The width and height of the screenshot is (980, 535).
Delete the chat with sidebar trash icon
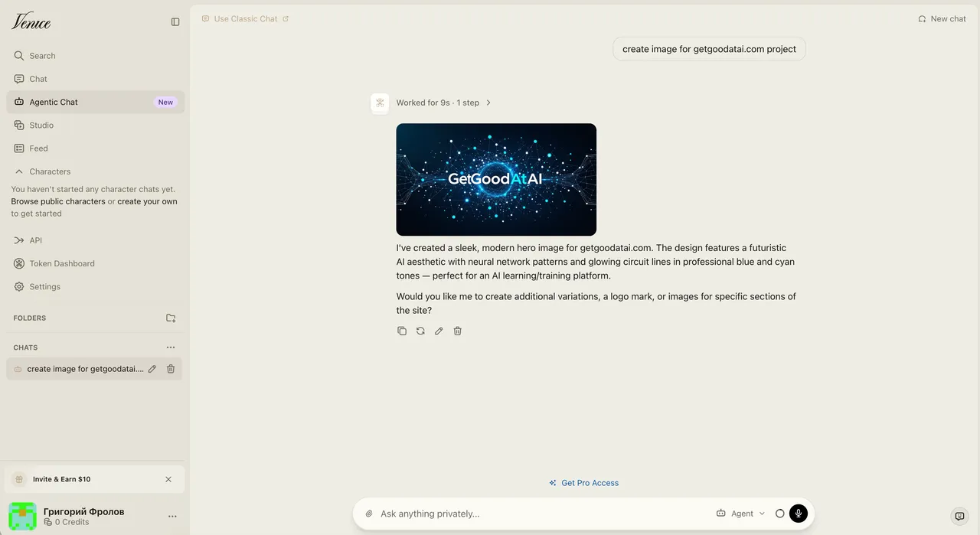click(x=171, y=369)
